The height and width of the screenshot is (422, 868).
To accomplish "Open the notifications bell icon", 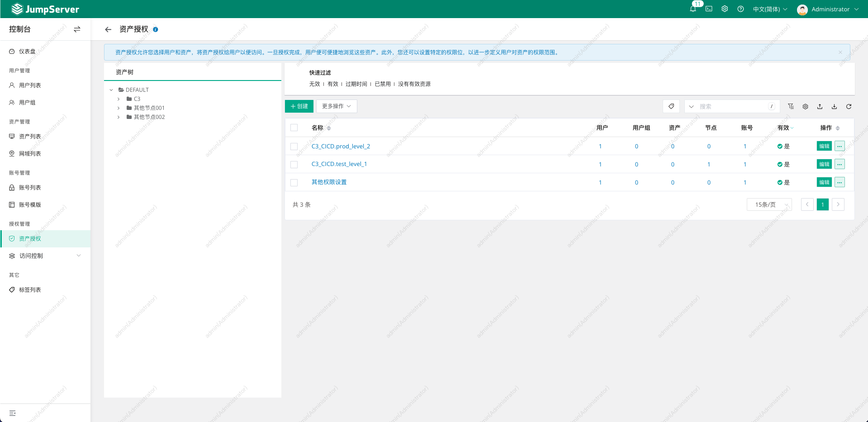I will 693,9.
